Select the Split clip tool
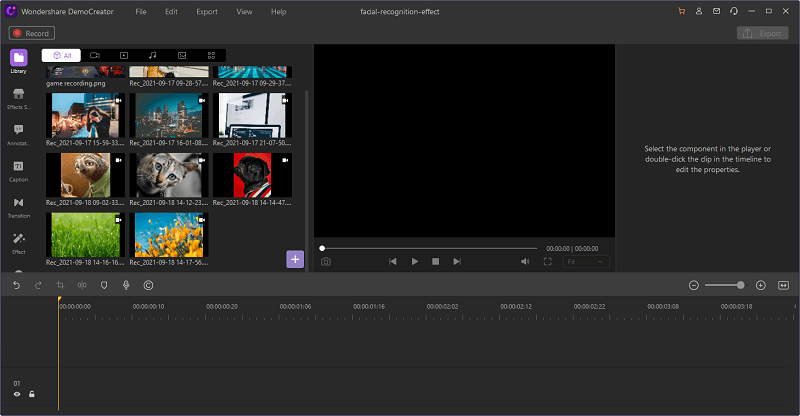The width and height of the screenshot is (800, 416). tap(82, 285)
